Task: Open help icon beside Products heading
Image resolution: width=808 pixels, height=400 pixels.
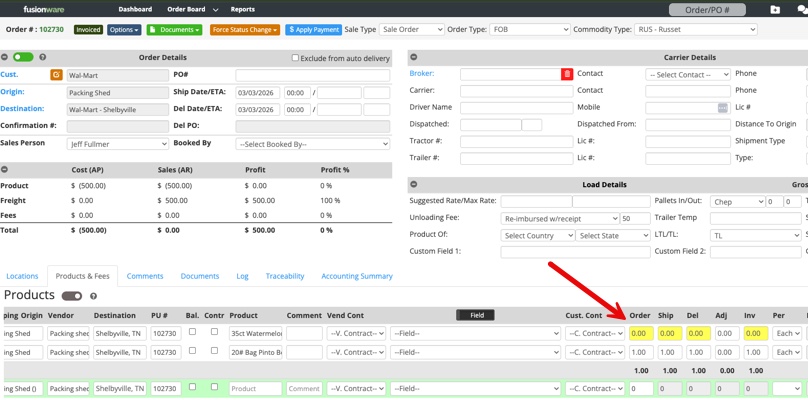Action: (x=94, y=296)
